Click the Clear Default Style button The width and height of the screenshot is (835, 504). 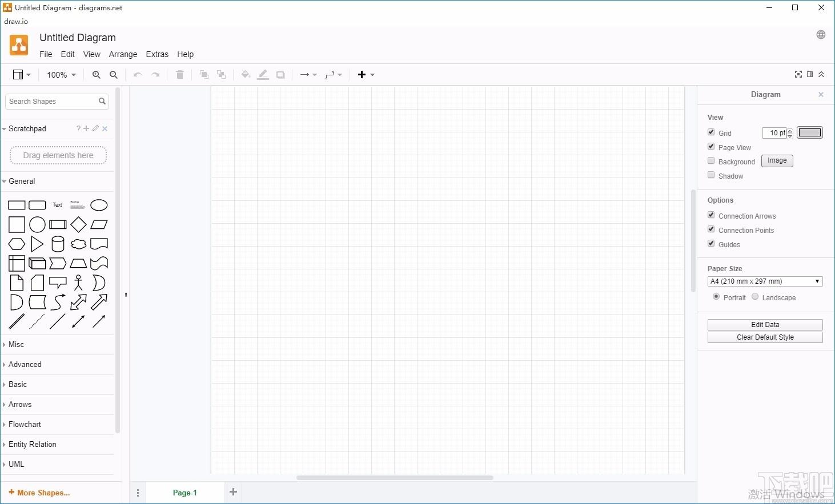point(765,337)
